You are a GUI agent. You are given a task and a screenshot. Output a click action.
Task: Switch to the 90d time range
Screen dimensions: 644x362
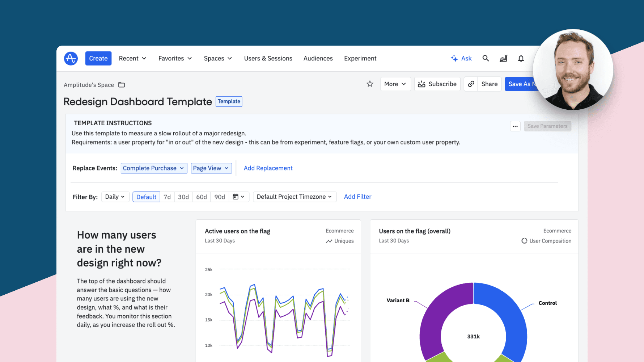click(220, 197)
